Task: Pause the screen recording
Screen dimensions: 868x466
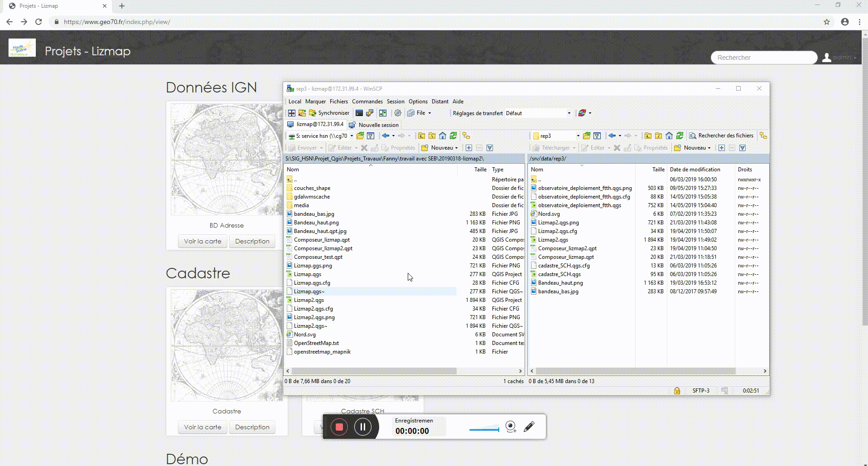Action: [x=363, y=427]
